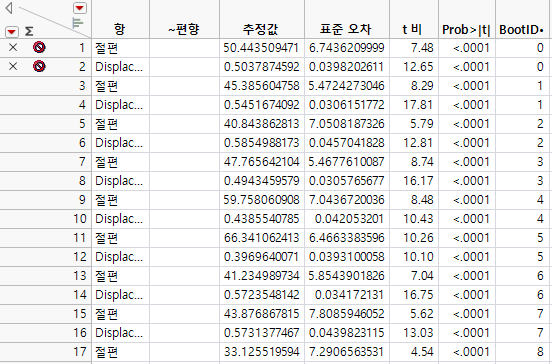Select row number 7

click(x=82, y=162)
